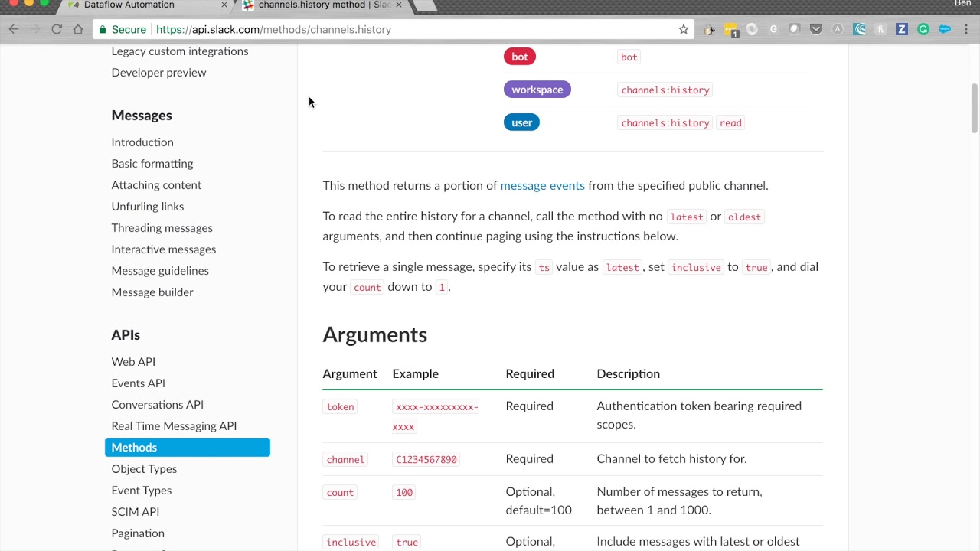Click the channel argument name

[x=345, y=460]
